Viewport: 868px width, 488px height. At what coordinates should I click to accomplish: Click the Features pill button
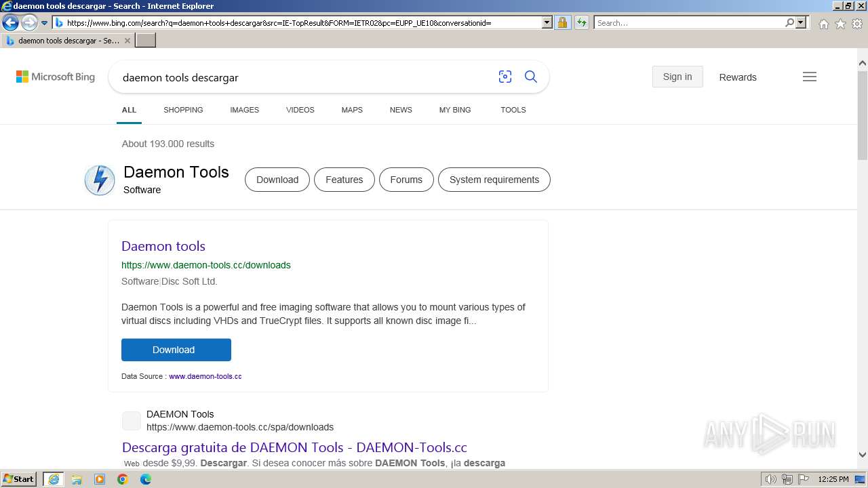(344, 180)
